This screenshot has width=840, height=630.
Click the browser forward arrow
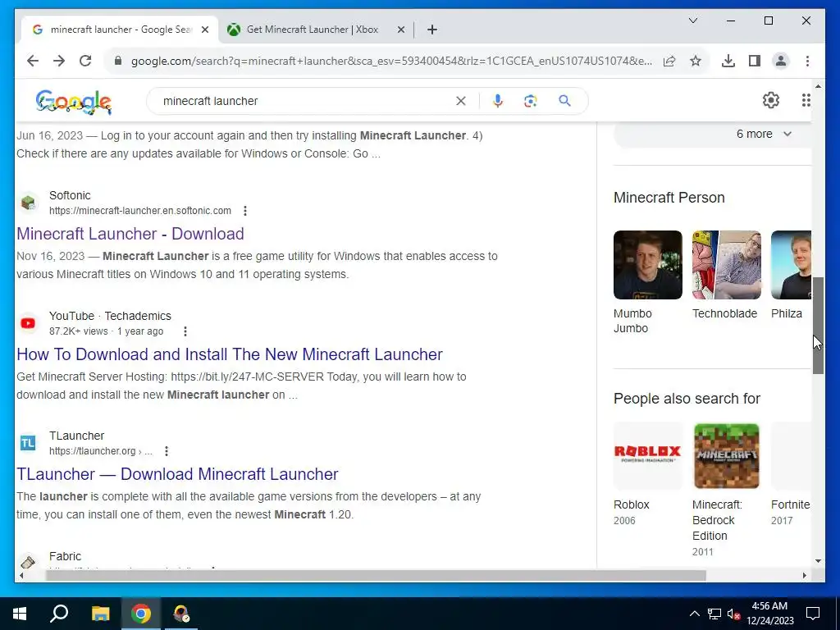pos(59,61)
